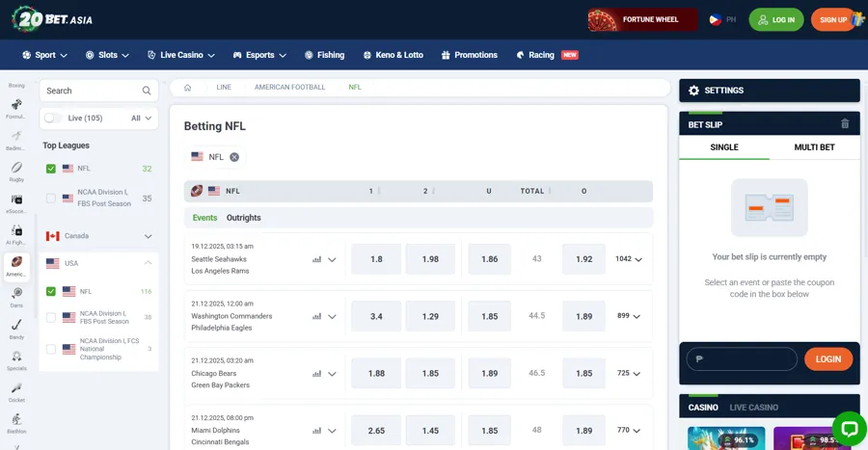Show 770 more markets for Dolphins game
868x450 pixels.
point(628,430)
